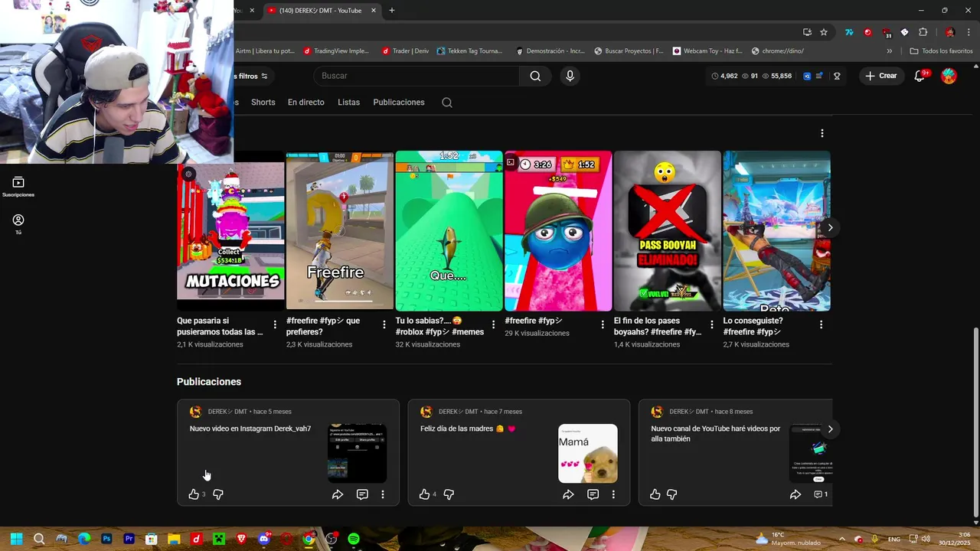Open comments on 'Nuevo canal de YouTube' post
Screen dimensions: 980x551
pyautogui.click(x=820, y=494)
